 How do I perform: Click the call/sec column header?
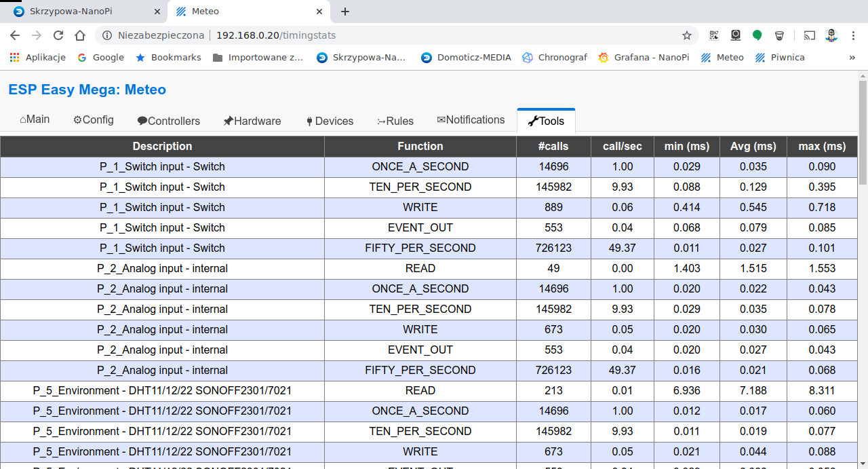623,146
